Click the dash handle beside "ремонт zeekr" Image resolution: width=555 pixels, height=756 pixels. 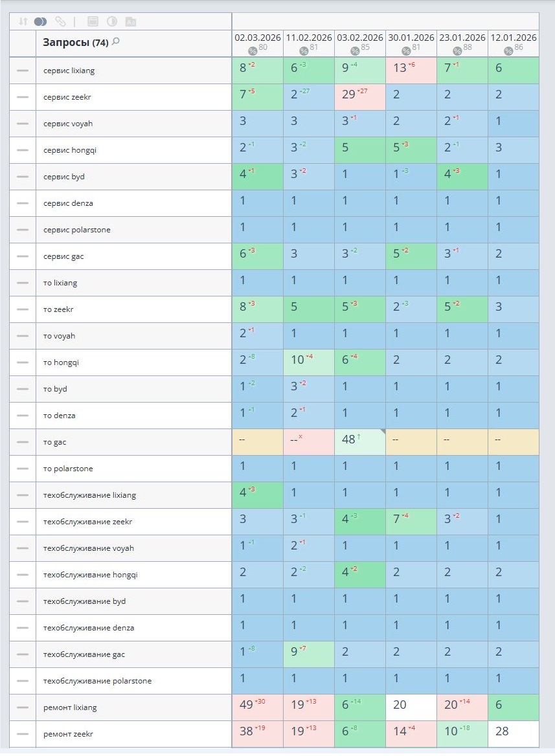(x=23, y=734)
